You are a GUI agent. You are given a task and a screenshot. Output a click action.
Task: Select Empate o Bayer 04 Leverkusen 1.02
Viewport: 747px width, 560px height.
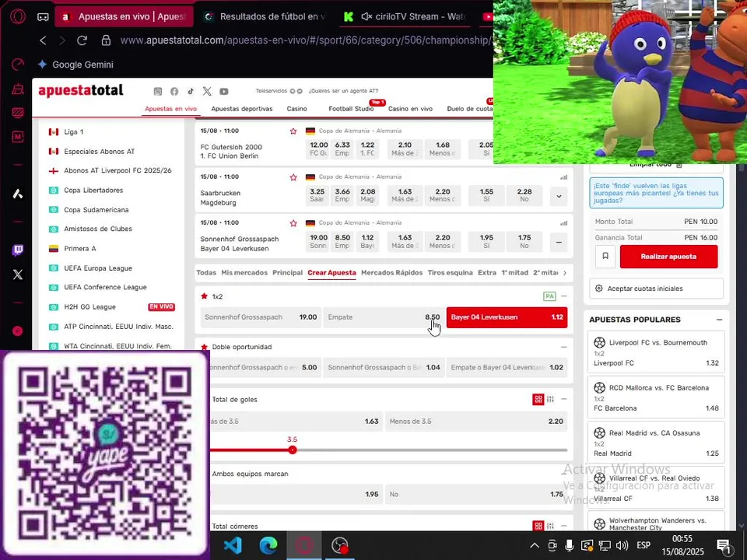click(507, 367)
